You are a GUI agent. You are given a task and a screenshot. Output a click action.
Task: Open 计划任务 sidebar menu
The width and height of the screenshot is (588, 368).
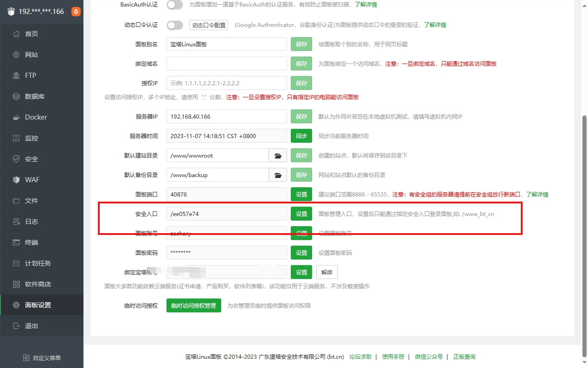pyautogui.click(x=42, y=263)
